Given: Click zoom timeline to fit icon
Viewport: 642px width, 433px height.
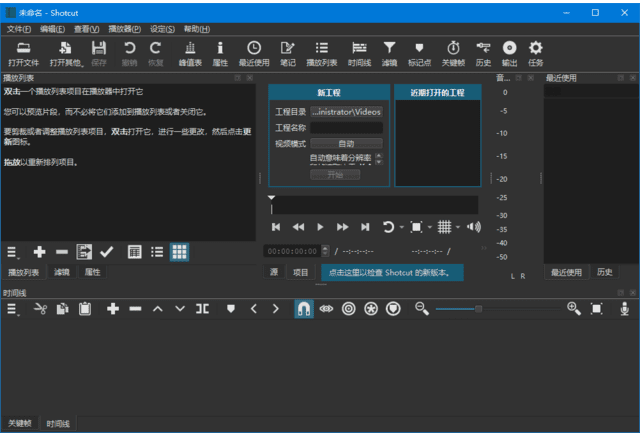Looking at the screenshot, I should (x=597, y=309).
